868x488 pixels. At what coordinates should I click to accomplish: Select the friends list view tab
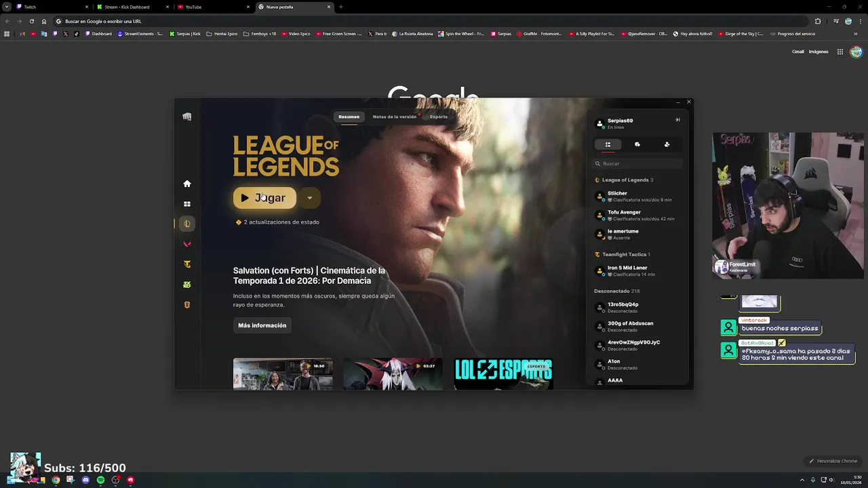pyautogui.click(x=608, y=144)
